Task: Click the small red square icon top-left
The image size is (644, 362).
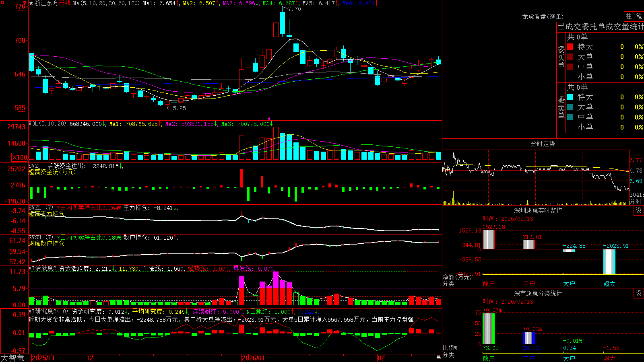Action: click(2, 2)
